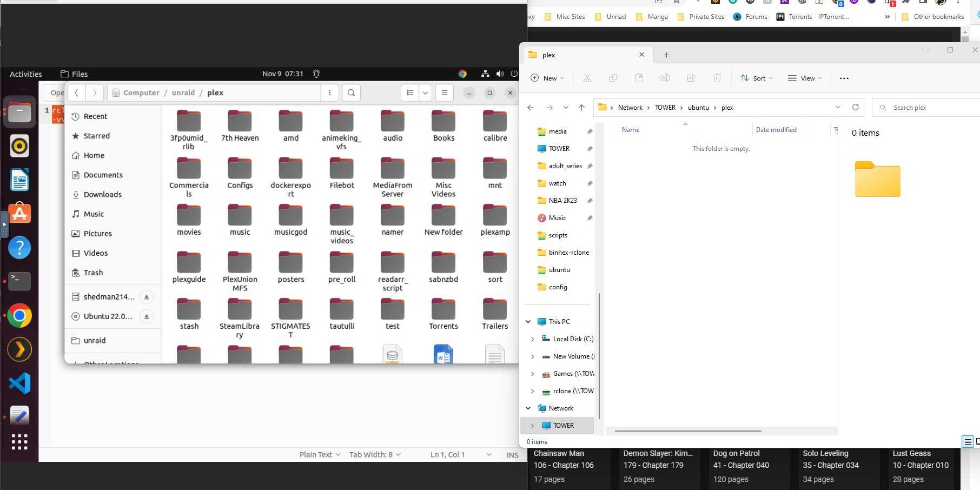Open the calibre folder in Files
Image resolution: width=980 pixels, height=490 pixels.
click(x=495, y=126)
